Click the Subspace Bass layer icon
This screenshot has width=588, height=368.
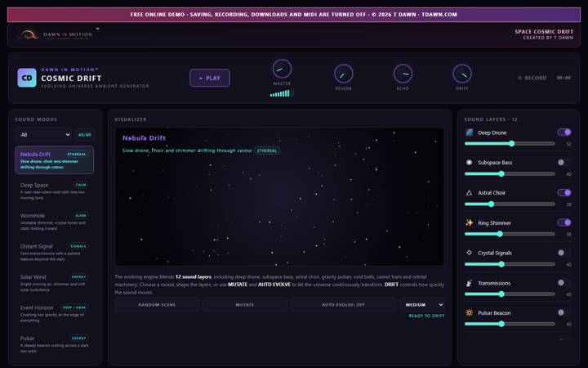(469, 163)
